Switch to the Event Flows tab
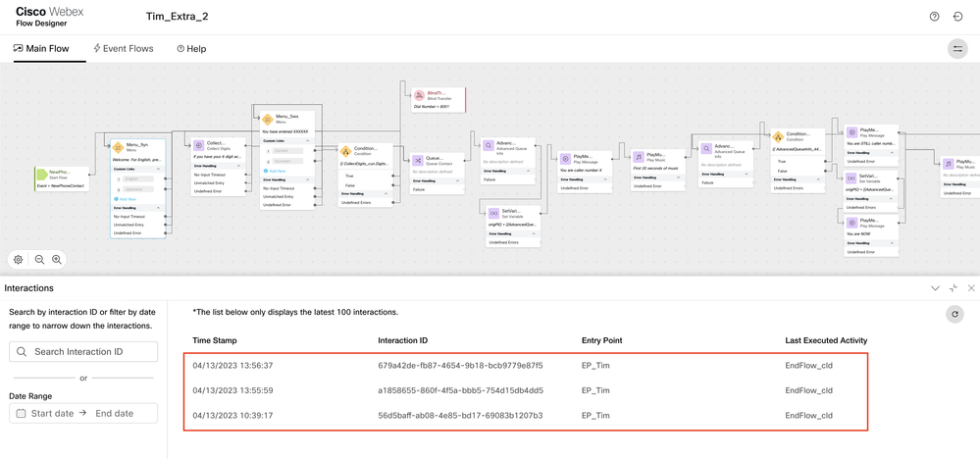The image size is (980, 459). click(124, 49)
